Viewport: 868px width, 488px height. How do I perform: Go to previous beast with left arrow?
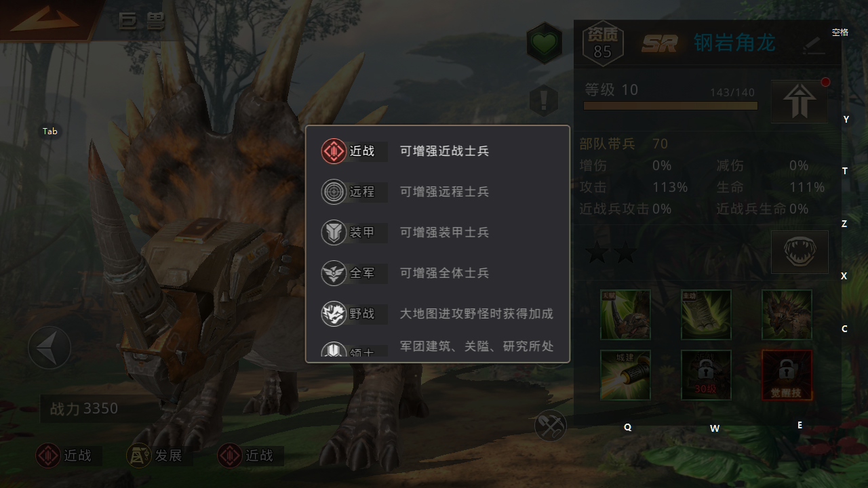tap(50, 348)
